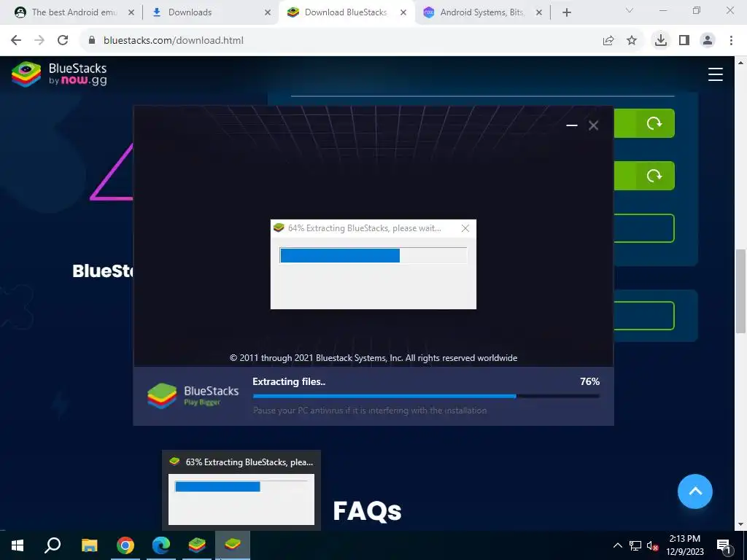This screenshot has width=747, height=560.
Task: Click the lower outlined green button
Action: pyautogui.click(x=644, y=315)
